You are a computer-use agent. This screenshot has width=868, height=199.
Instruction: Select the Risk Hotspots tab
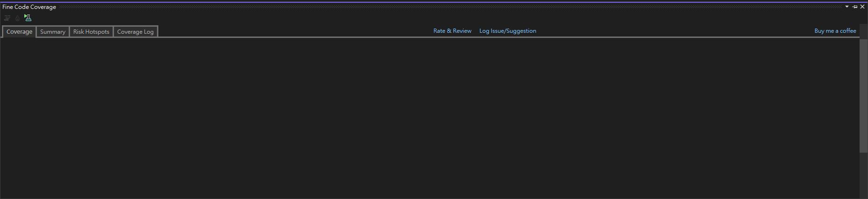[x=91, y=31]
